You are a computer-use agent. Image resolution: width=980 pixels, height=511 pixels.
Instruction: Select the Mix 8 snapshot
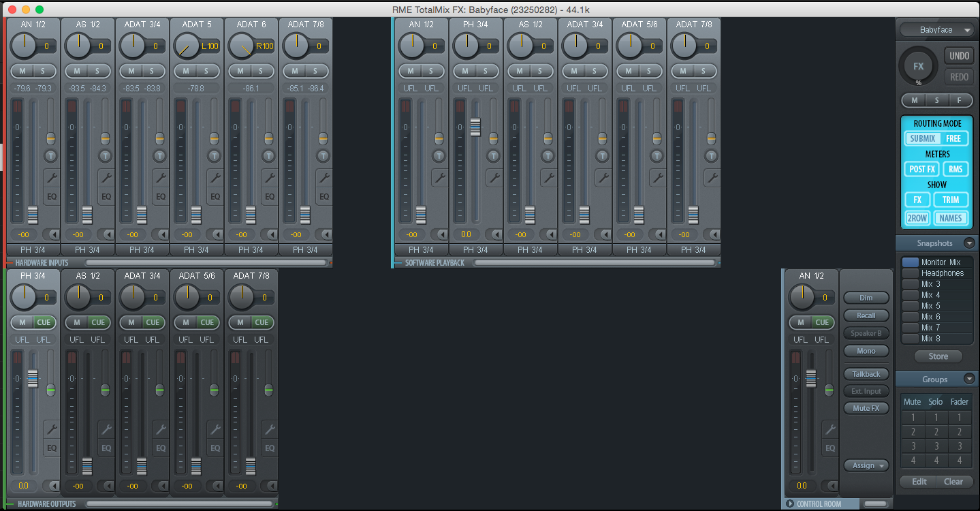click(x=937, y=339)
